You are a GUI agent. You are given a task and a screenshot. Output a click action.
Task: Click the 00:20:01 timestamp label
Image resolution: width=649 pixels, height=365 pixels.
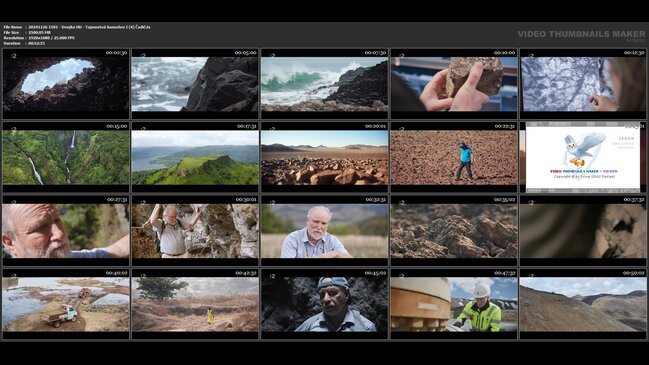tap(375, 126)
